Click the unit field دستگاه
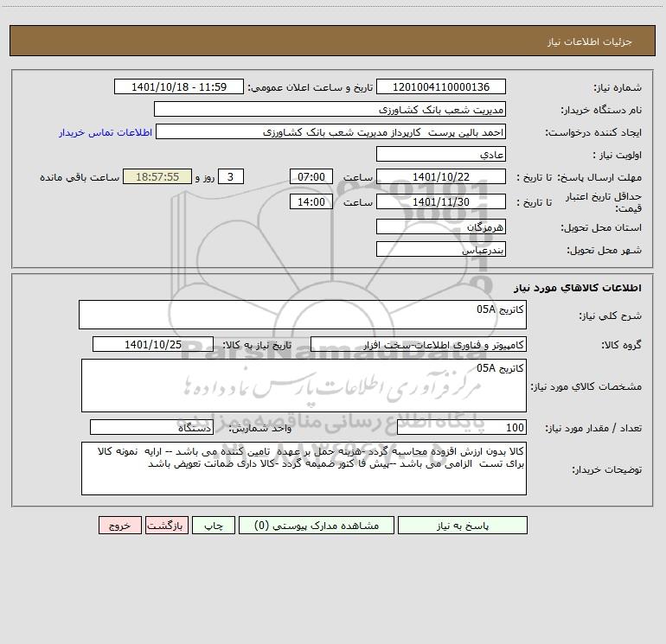 tap(151, 427)
